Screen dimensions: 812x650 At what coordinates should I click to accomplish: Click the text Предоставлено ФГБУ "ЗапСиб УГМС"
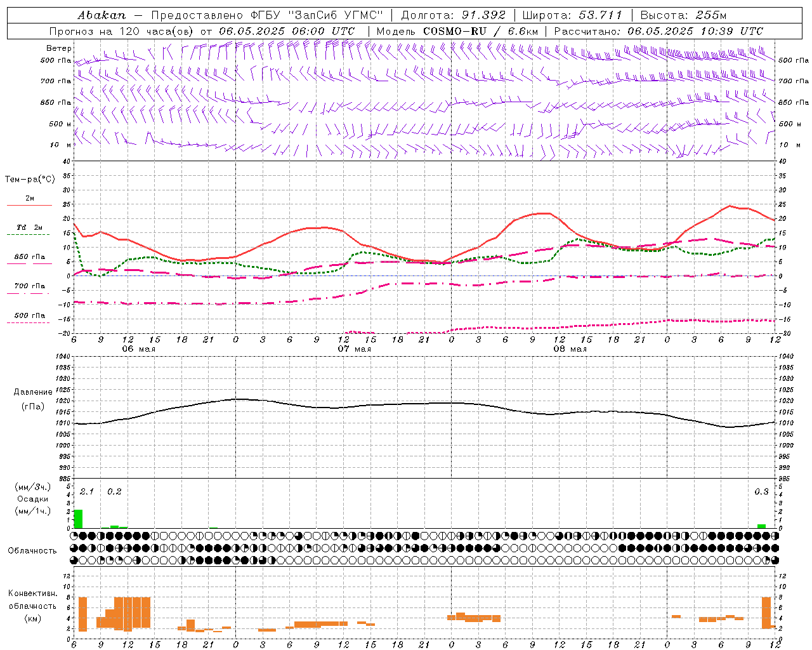(x=266, y=15)
